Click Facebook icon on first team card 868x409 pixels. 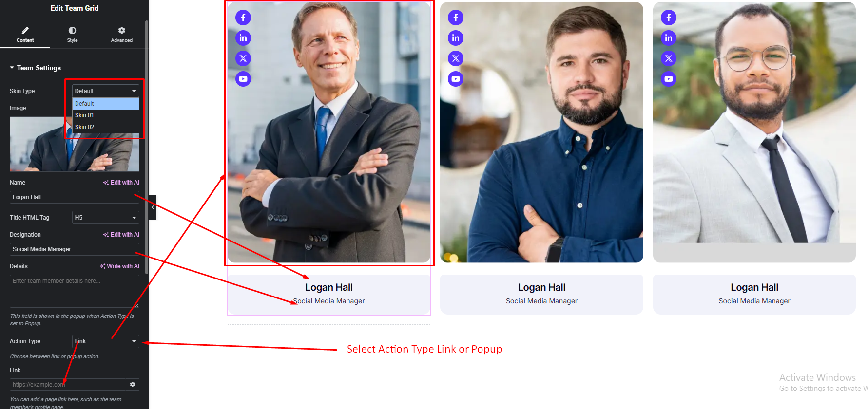pyautogui.click(x=243, y=18)
